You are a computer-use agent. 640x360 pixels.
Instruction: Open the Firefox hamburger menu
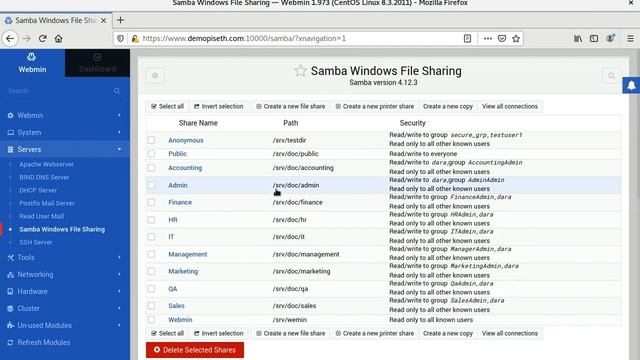(631, 38)
